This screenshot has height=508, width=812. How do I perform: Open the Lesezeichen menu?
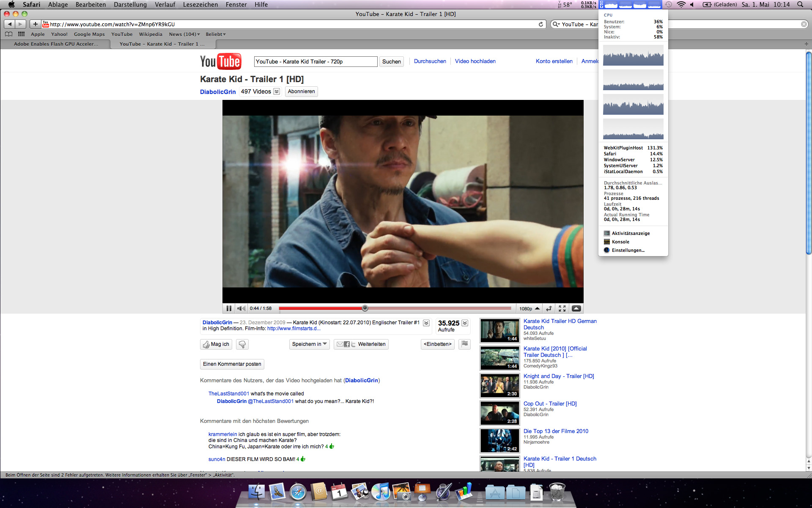200,5
